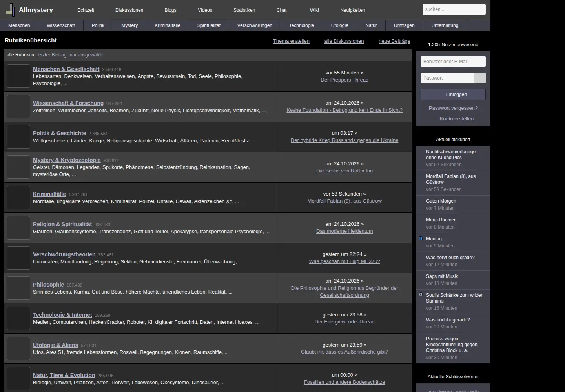Image resolution: width=565 pixels, height=392 pixels.
Task: Show nur ausgewählte Rubriken
Action: pos(87,55)
